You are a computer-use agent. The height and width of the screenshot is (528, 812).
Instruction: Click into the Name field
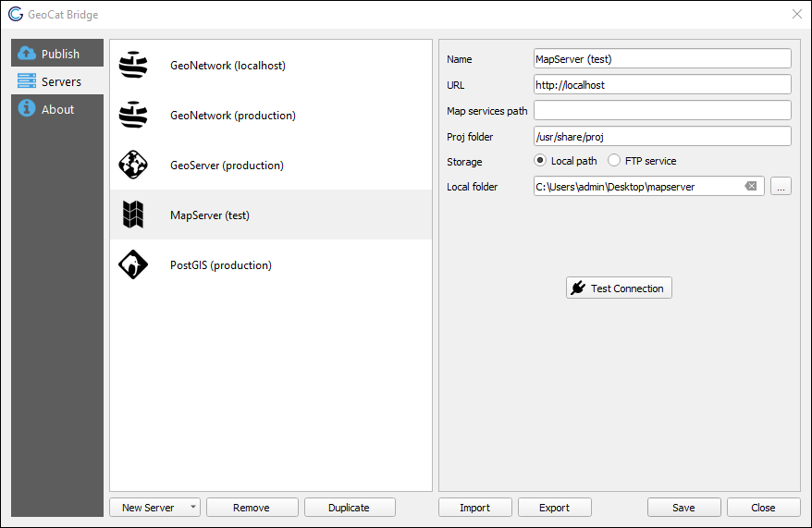[x=662, y=58]
